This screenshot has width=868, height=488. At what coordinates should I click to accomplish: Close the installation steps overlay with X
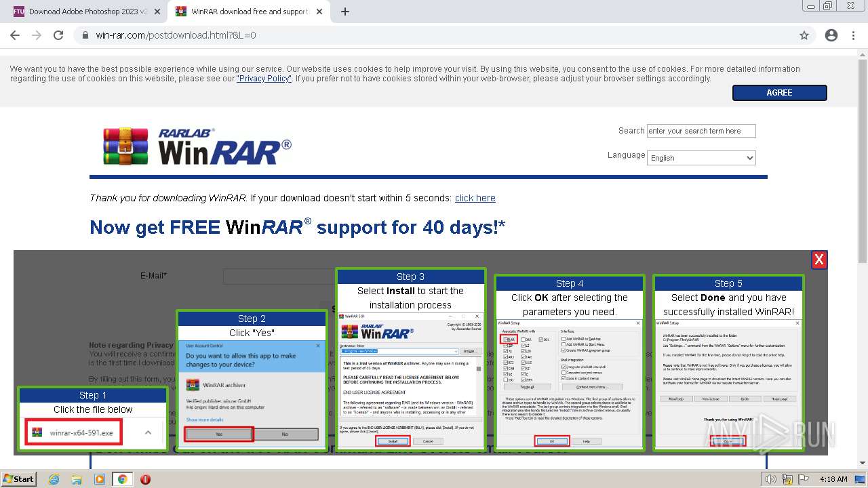pyautogui.click(x=819, y=260)
